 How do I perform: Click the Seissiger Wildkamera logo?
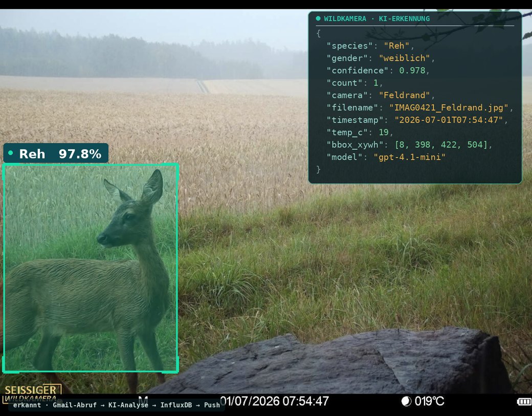(32, 393)
